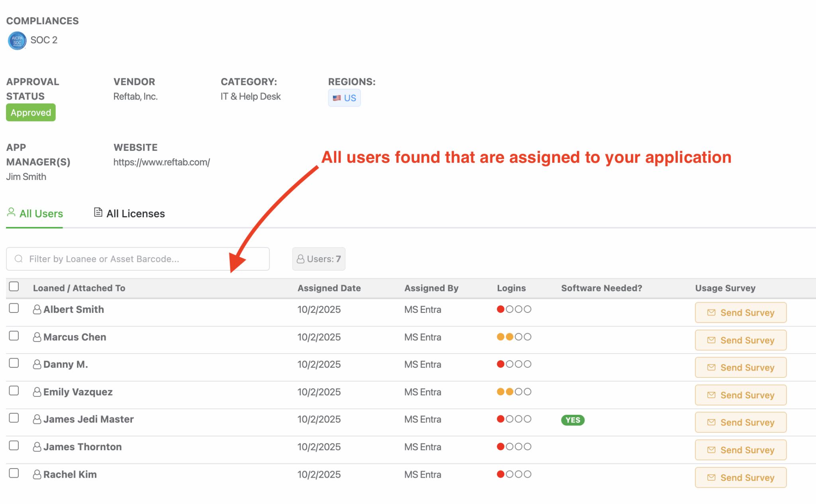
Task: Click the YES badge for James Jedi Master
Action: (x=573, y=420)
